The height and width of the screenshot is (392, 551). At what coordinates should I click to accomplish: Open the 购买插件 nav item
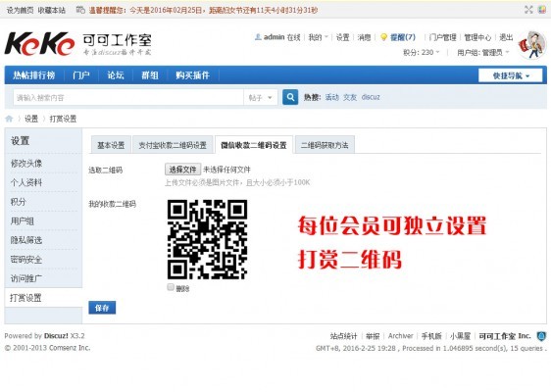(x=192, y=75)
